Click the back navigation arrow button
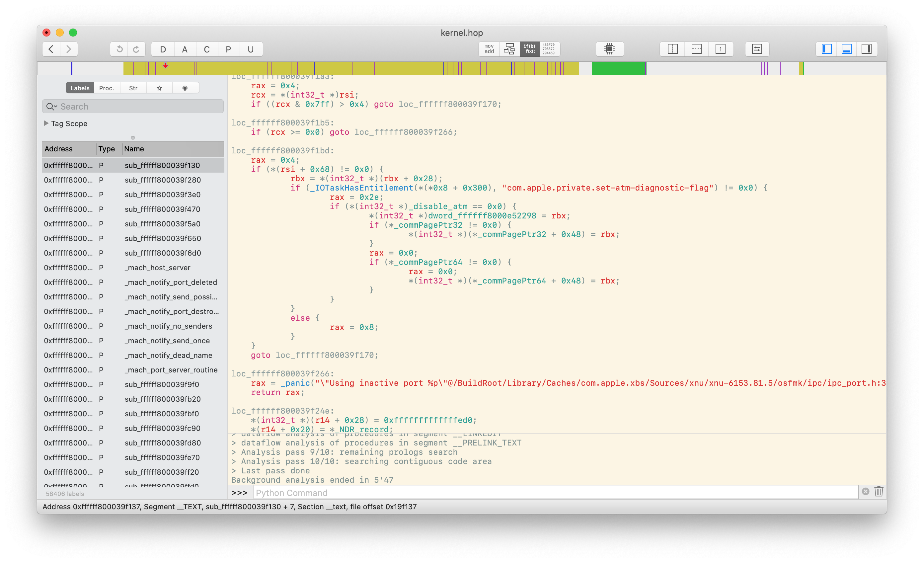Viewport: 924px width, 563px height. point(51,49)
